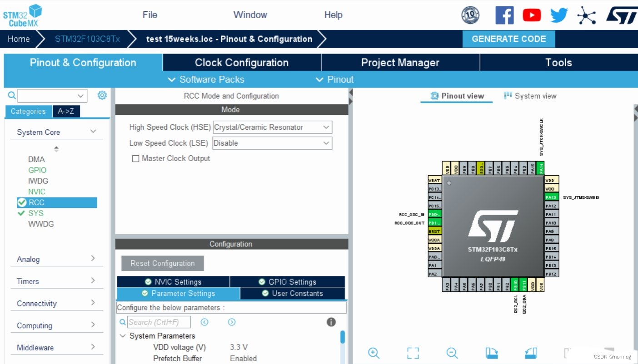
Task: Select Pinout view
Action: pyautogui.click(x=457, y=96)
